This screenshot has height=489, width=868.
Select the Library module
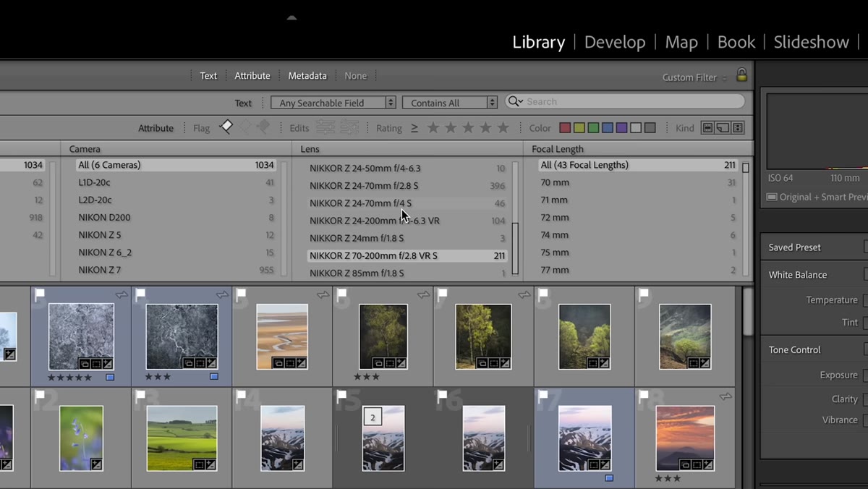[x=539, y=42]
